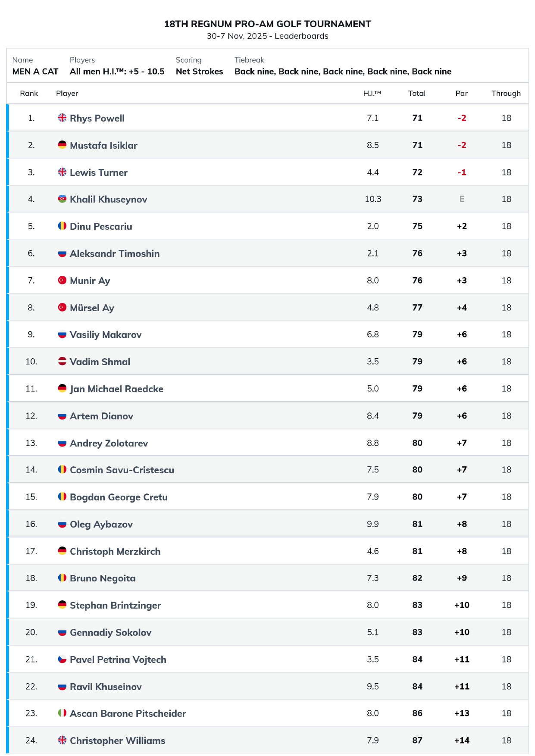
Task: Click the German flag next to Mustafa Isiklar
Action: tap(62, 145)
